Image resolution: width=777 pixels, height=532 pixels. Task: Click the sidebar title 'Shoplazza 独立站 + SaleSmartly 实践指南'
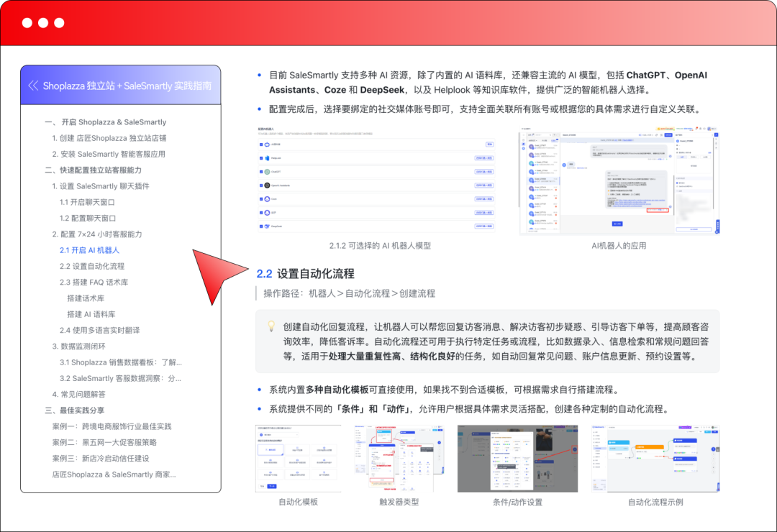(127, 86)
